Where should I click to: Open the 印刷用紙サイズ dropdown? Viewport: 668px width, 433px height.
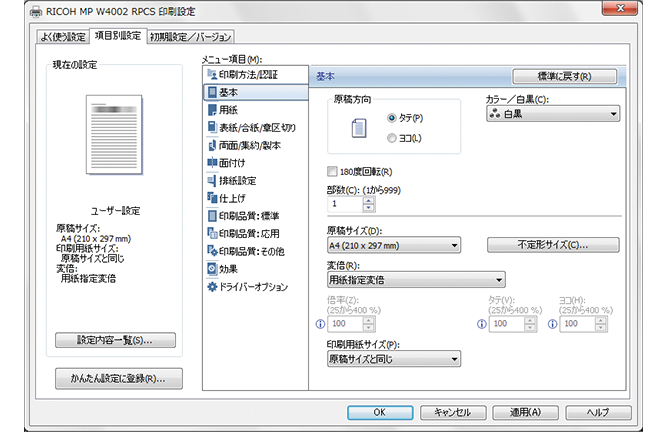pos(393,358)
